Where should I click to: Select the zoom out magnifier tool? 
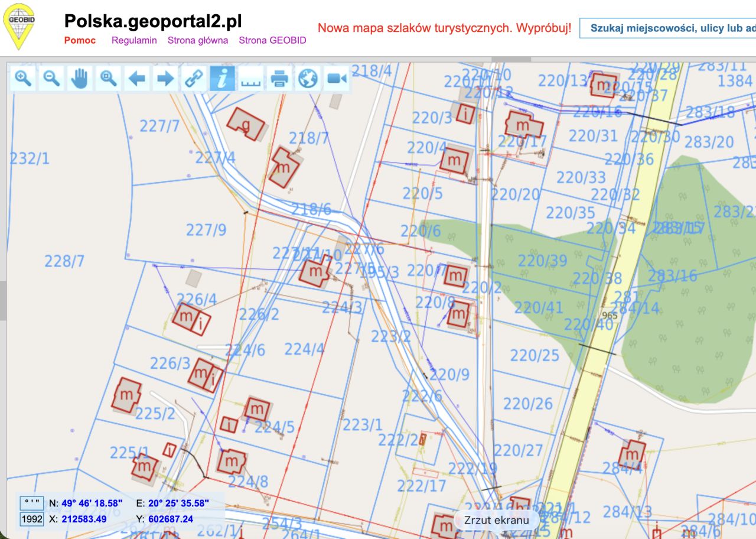tap(51, 78)
